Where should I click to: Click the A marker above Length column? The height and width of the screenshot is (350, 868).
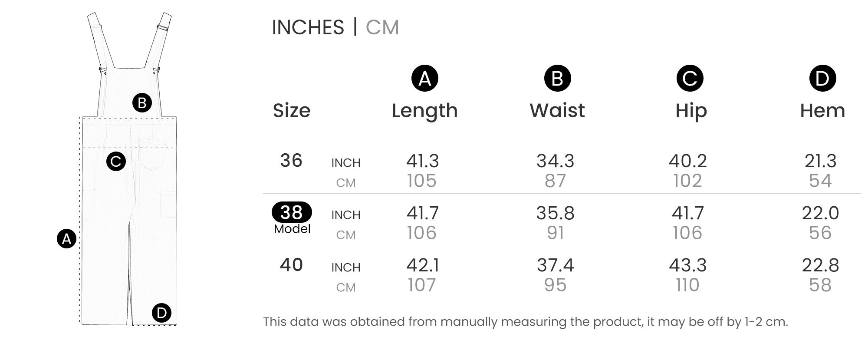[x=424, y=78]
